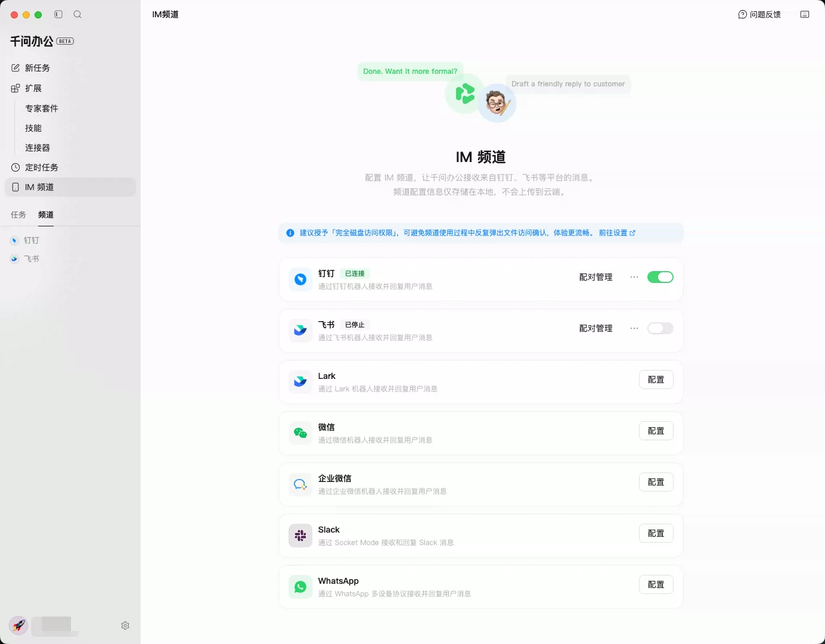Open 配对管理 for 飞书
825x644 pixels.
pyautogui.click(x=596, y=328)
